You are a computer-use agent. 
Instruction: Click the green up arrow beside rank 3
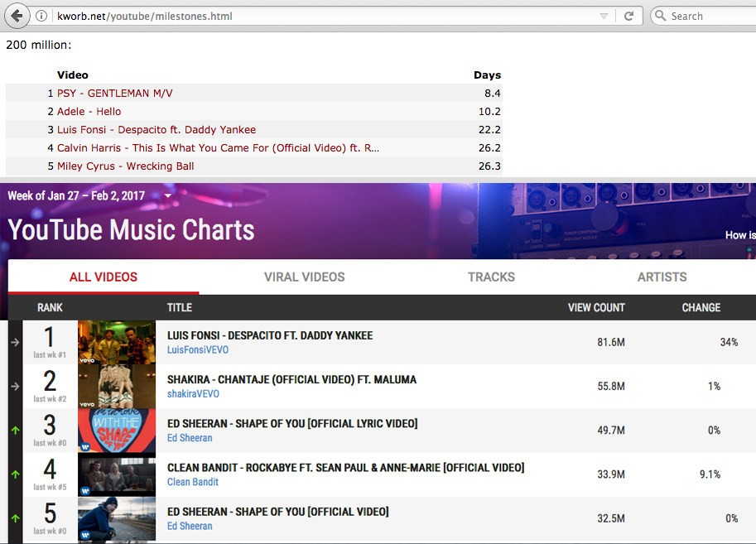point(15,431)
